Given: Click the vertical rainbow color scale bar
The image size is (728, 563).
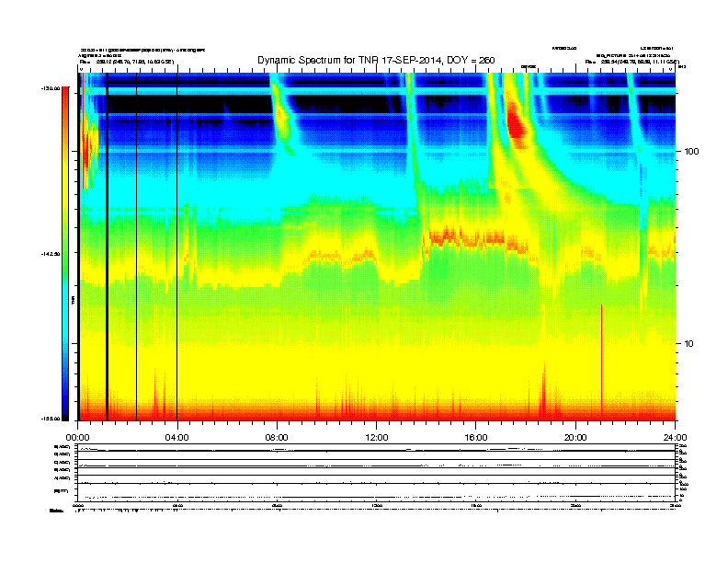Looking at the screenshot, I should coord(65,254).
